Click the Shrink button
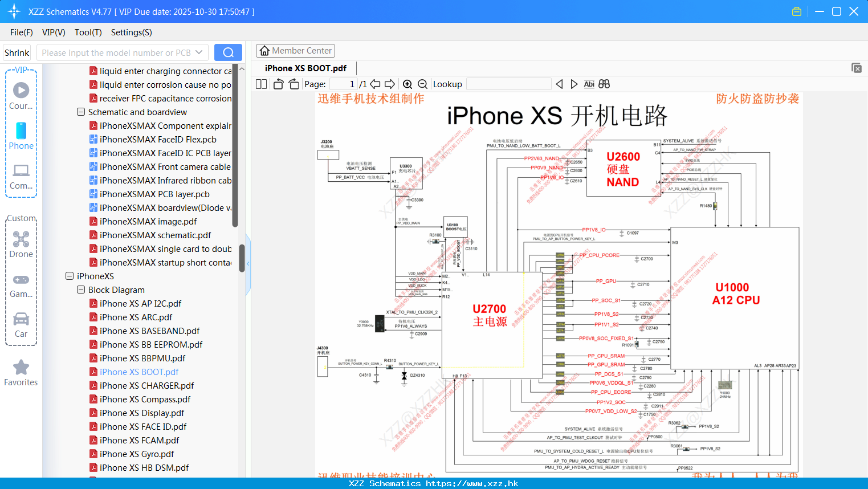 tap(17, 52)
